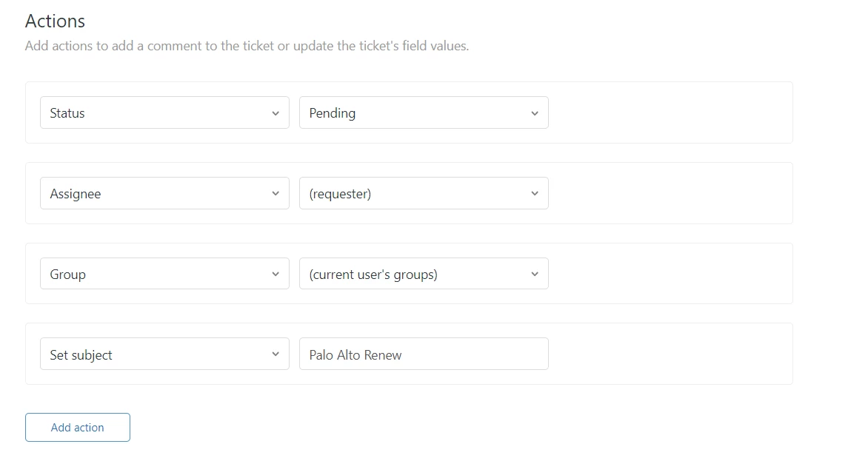Image resolution: width=868 pixels, height=461 pixels.
Task: Click the Palo Alto Renew subject field
Action: pyautogui.click(x=424, y=354)
